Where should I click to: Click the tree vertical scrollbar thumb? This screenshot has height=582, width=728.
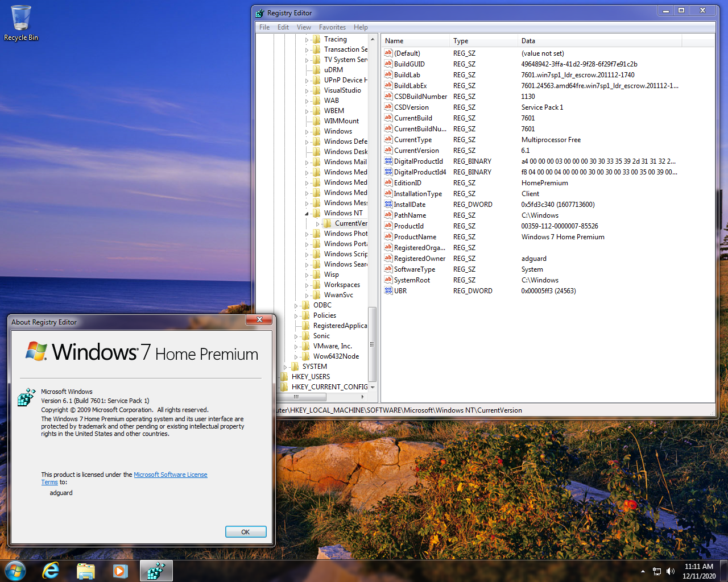[x=373, y=344]
